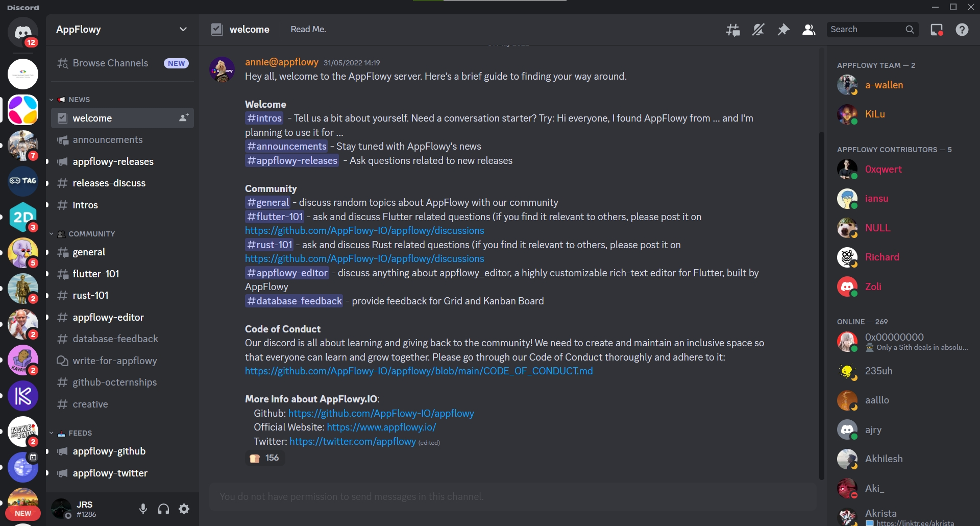The image size is (980, 526).
Task: Open the Inbox icon
Action: [x=937, y=30]
